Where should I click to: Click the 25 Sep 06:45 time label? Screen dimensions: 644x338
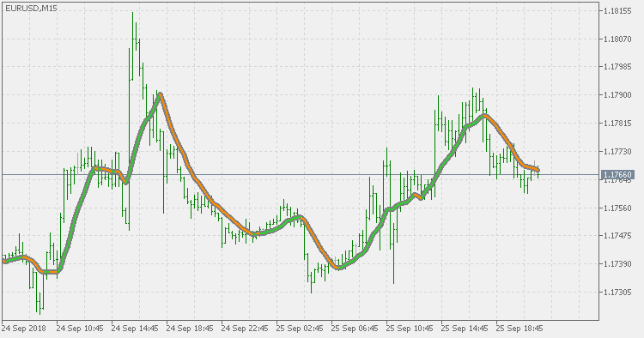[355, 329]
